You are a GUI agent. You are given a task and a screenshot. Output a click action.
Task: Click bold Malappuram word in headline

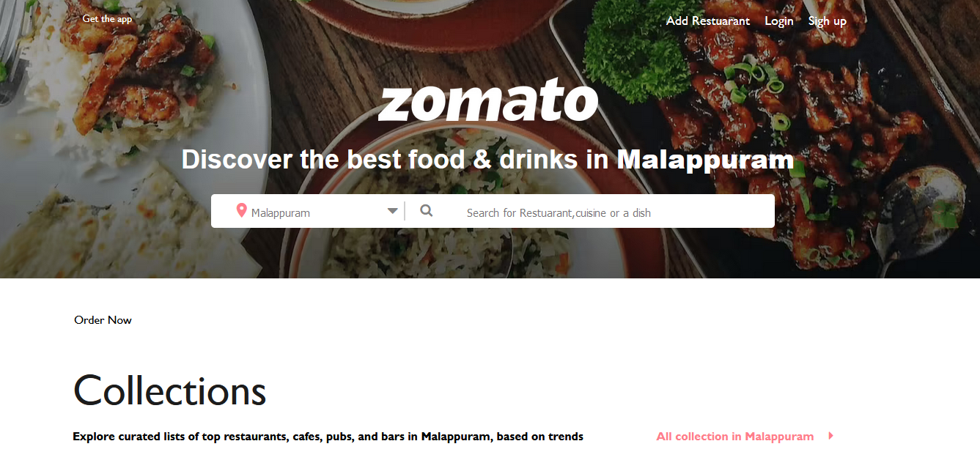[x=704, y=160]
